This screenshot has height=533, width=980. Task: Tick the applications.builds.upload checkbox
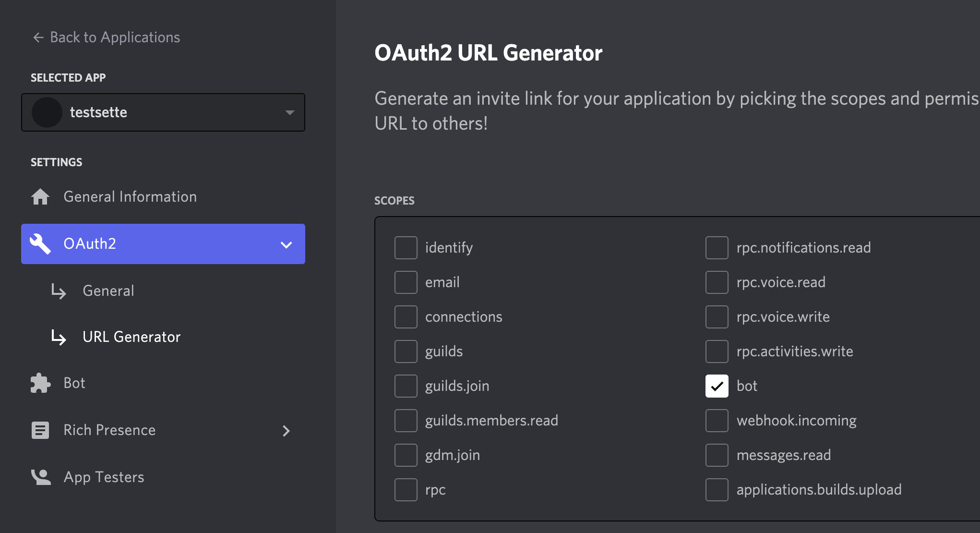(717, 490)
